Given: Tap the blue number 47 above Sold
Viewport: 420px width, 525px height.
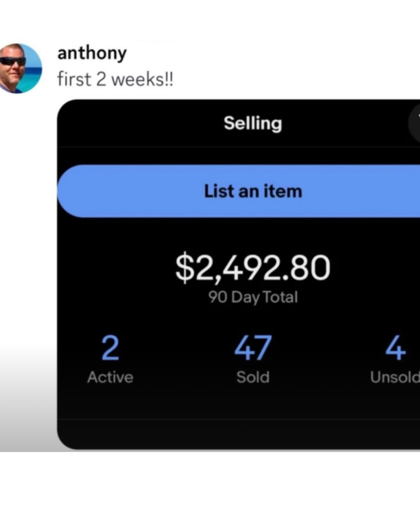Looking at the screenshot, I should (x=253, y=348).
